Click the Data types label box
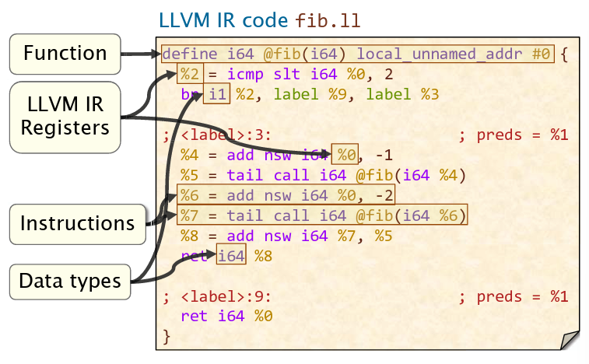This screenshot has width=589, height=364. click(x=70, y=281)
